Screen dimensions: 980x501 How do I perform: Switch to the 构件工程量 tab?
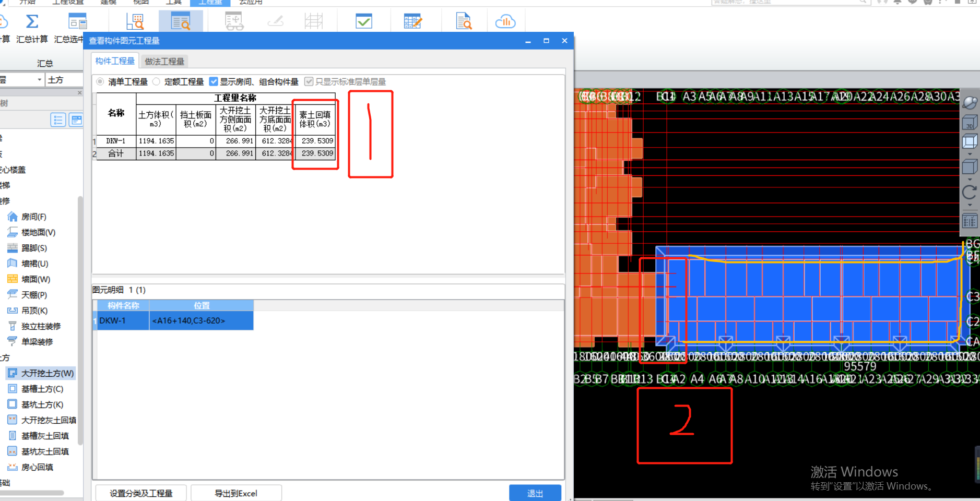(x=115, y=61)
